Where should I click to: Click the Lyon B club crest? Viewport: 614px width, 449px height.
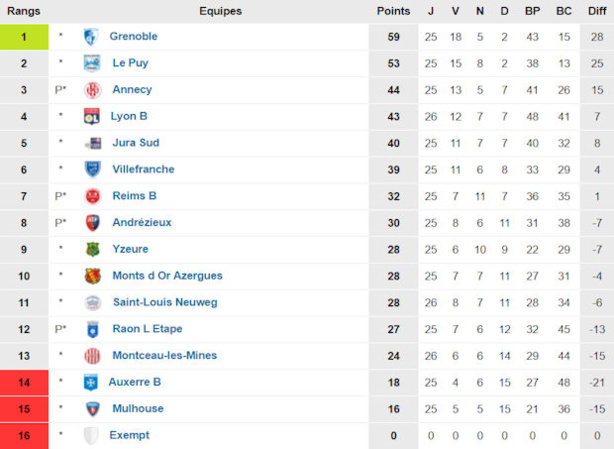(x=92, y=116)
